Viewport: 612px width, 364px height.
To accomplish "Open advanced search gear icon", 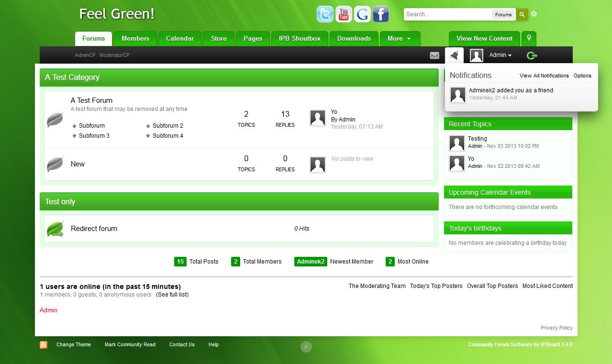I will [x=534, y=14].
